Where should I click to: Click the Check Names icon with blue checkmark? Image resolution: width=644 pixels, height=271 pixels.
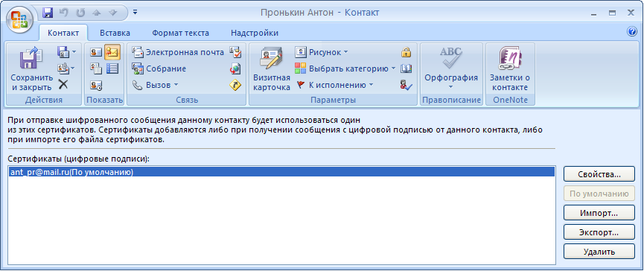tap(407, 85)
